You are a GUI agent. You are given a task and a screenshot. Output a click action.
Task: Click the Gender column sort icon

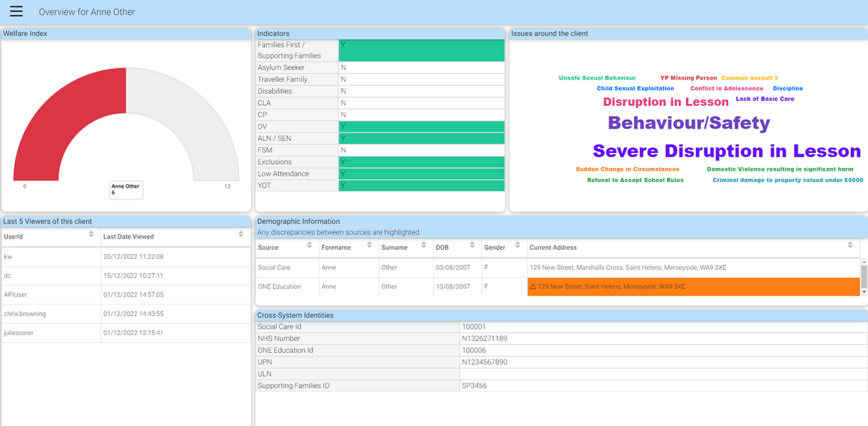click(518, 246)
